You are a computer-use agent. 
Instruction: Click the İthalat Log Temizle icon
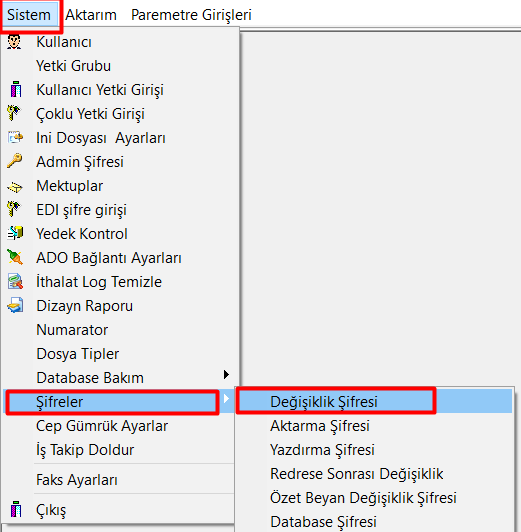click(15, 281)
